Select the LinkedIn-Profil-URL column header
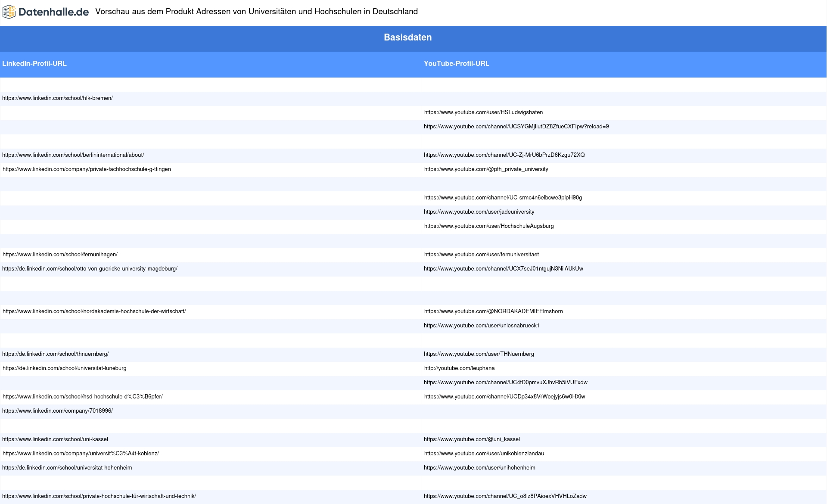827x504 pixels. pos(34,64)
